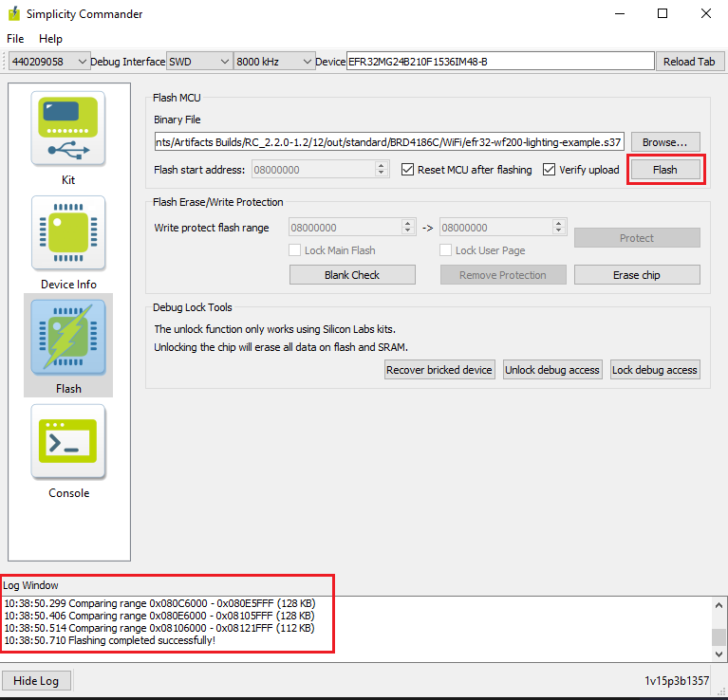Click Browse to choose binary file
This screenshot has height=700, width=728.
[664, 142]
